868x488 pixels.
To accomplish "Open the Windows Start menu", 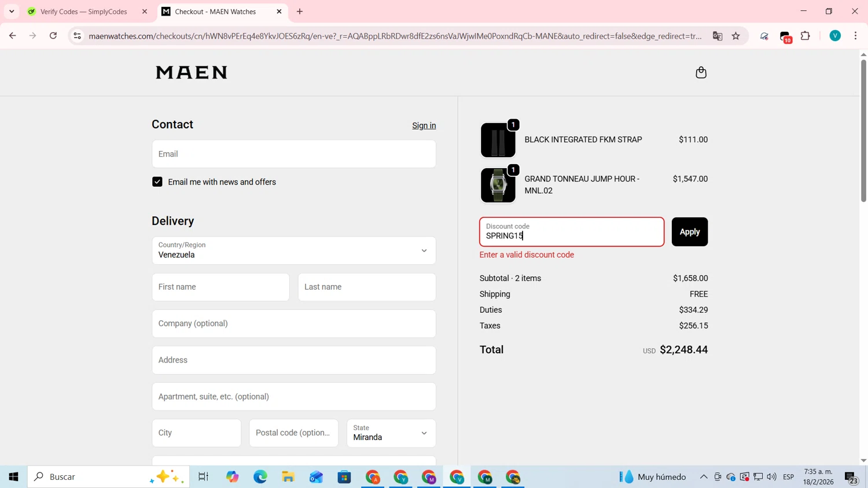I will [x=13, y=477].
